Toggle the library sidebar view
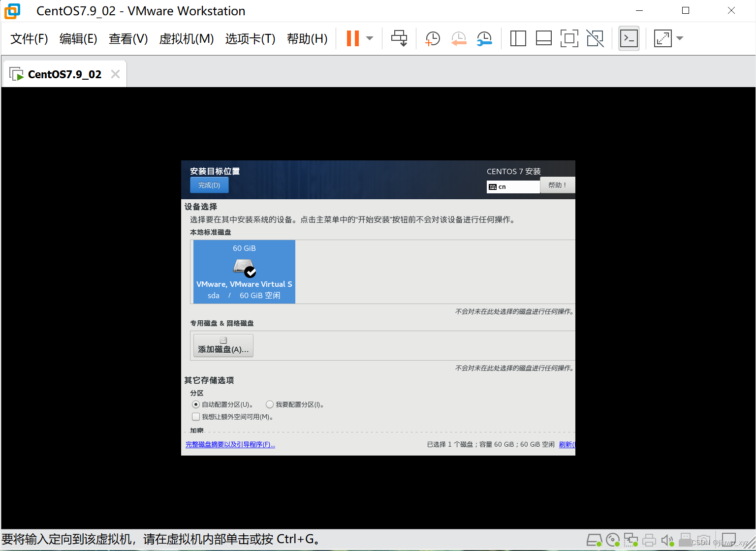Screen dimensions: 756x551 518,38
